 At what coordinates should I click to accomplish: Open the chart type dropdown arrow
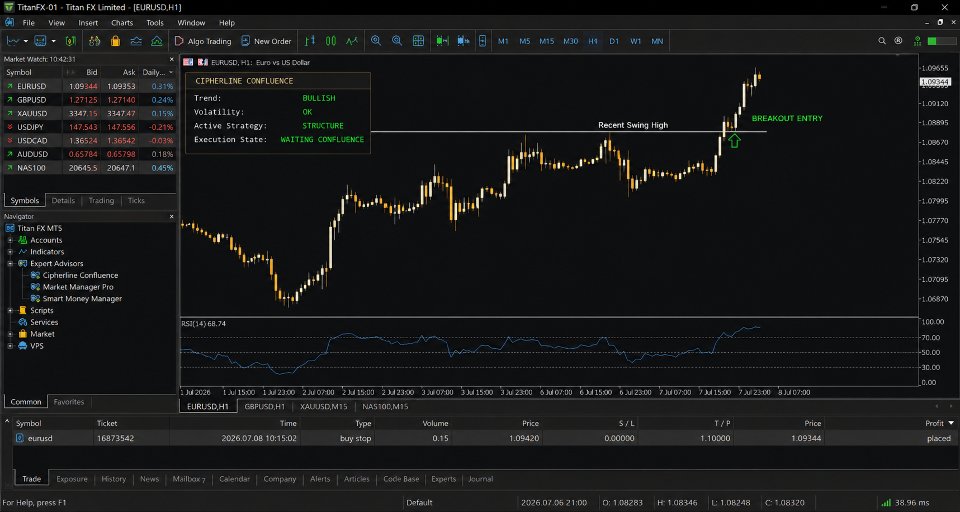[x=26, y=41]
